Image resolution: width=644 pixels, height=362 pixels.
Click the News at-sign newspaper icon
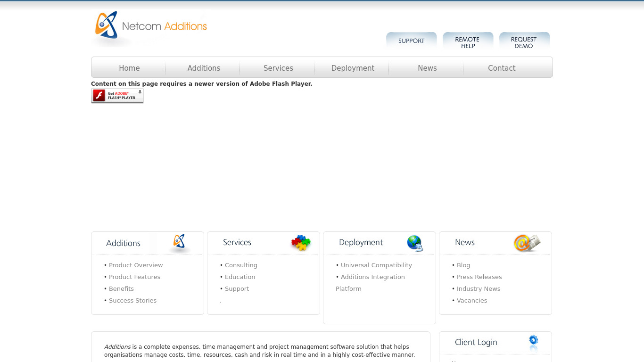(x=527, y=243)
